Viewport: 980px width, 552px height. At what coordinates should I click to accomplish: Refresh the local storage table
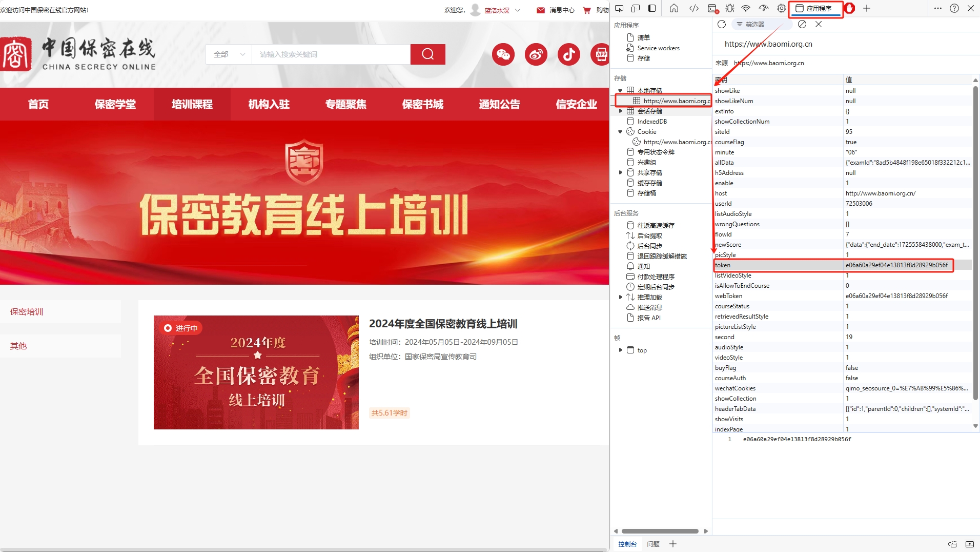click(x=722, y=24)
